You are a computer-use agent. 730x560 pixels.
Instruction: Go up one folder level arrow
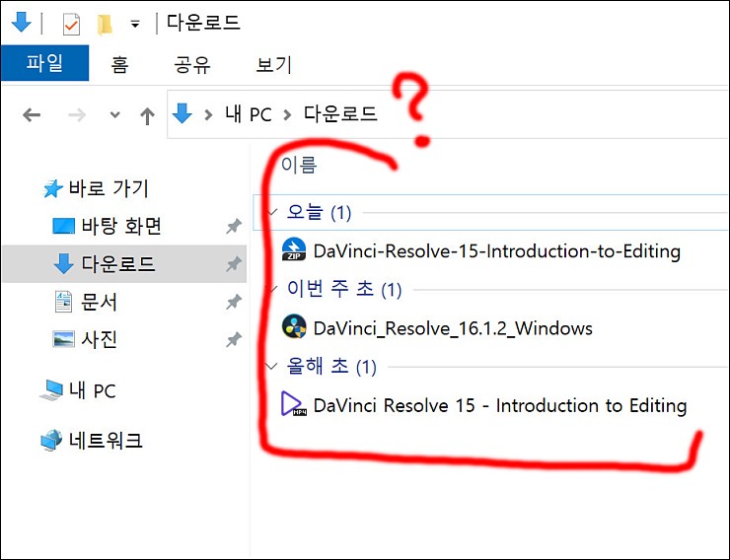(148, 115)
